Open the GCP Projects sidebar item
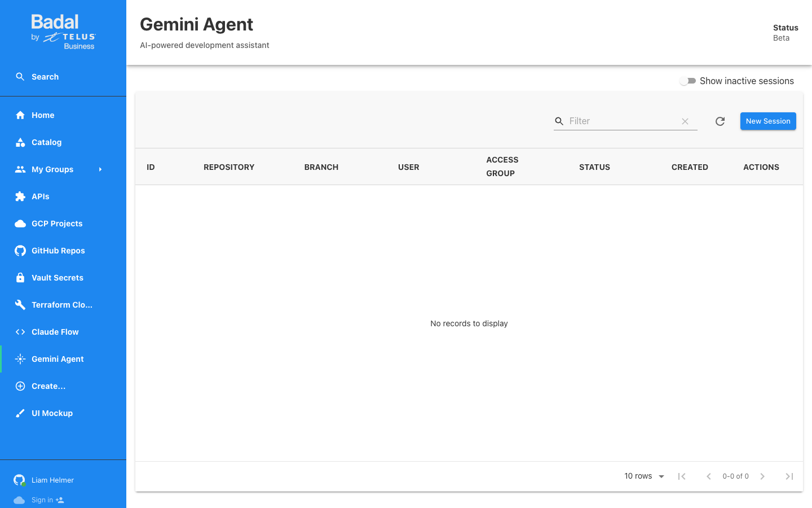This screenshot has width=812, height=508. [63, 224]
